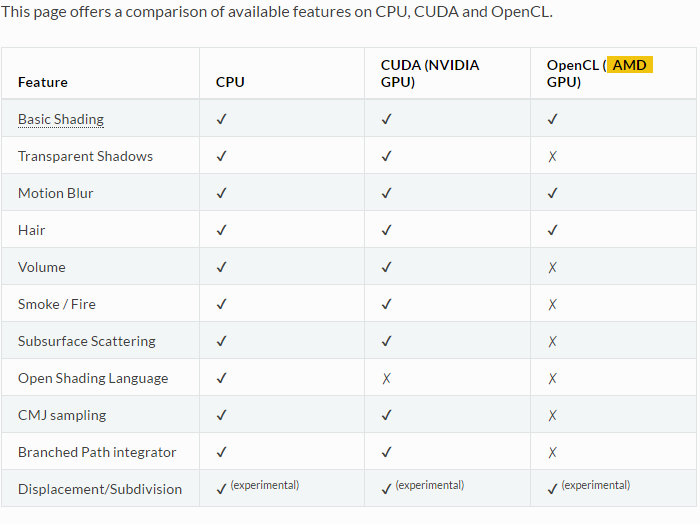Click the OpenCL cross in the Volume row
The height and width of the screenshot is (524, 700).
point(552,268)
